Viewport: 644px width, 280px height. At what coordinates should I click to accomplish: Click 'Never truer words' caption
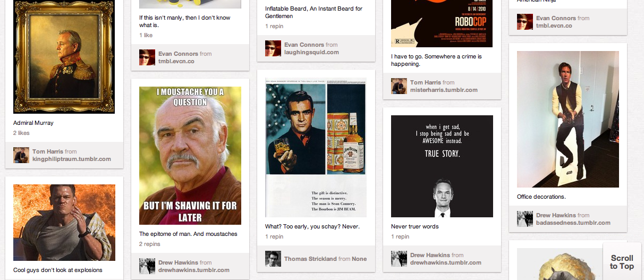(415, 226)
